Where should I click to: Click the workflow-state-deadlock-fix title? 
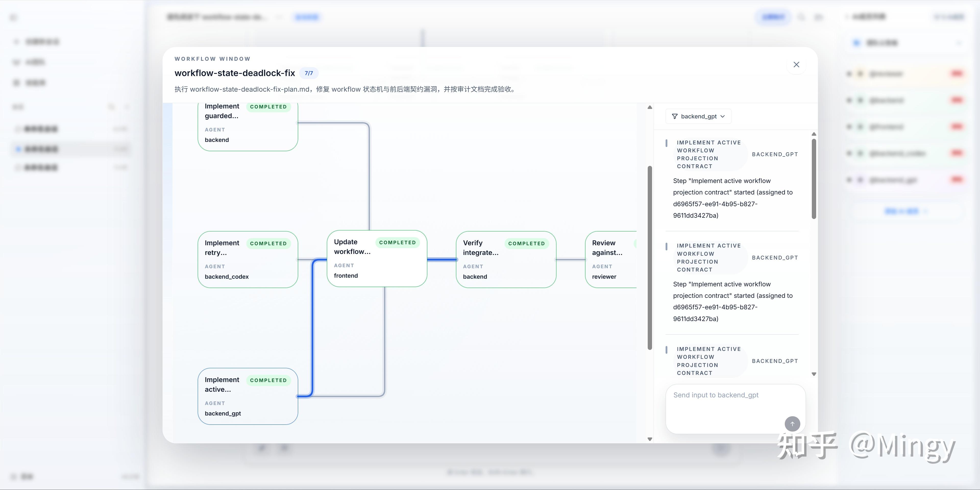point(235,73)
